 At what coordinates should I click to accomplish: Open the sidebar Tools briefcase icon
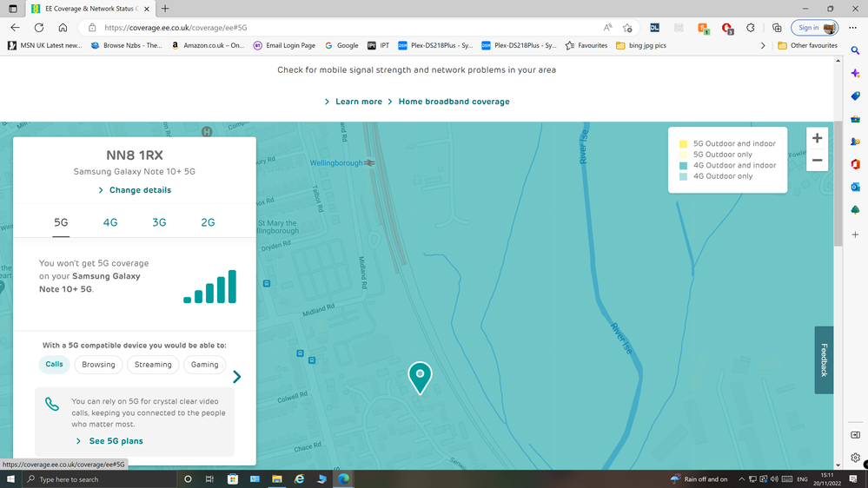point(855,119)
